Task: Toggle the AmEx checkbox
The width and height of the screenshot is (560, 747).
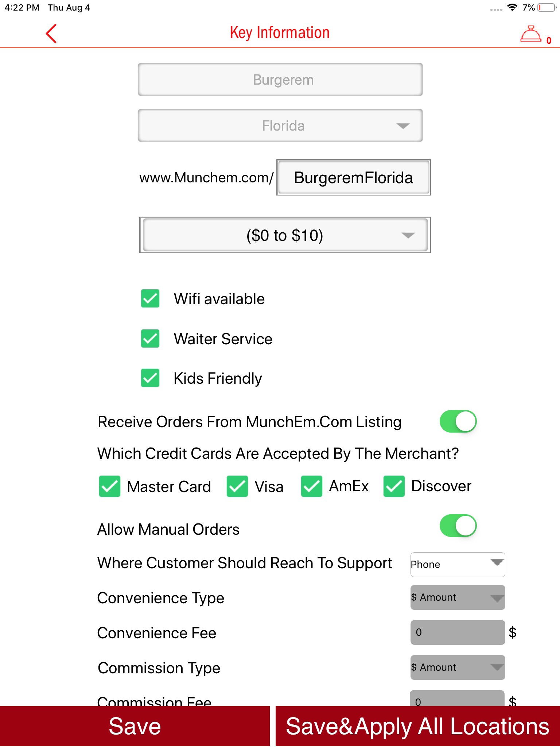Action: (x=311, y=486)
